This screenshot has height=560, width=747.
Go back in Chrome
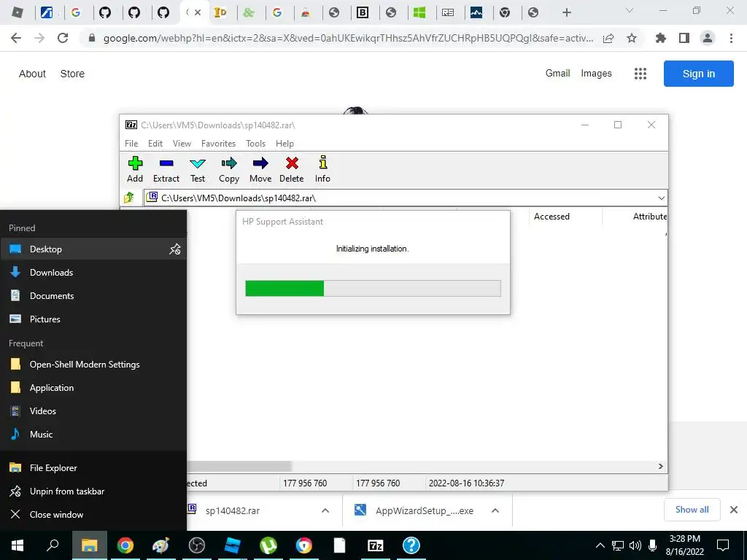pos(16,38)
